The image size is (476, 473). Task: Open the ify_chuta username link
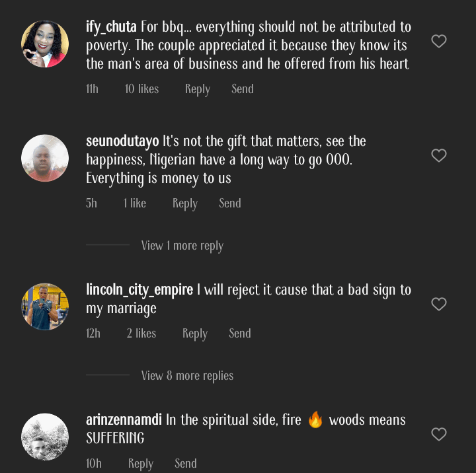coord(111,27)
